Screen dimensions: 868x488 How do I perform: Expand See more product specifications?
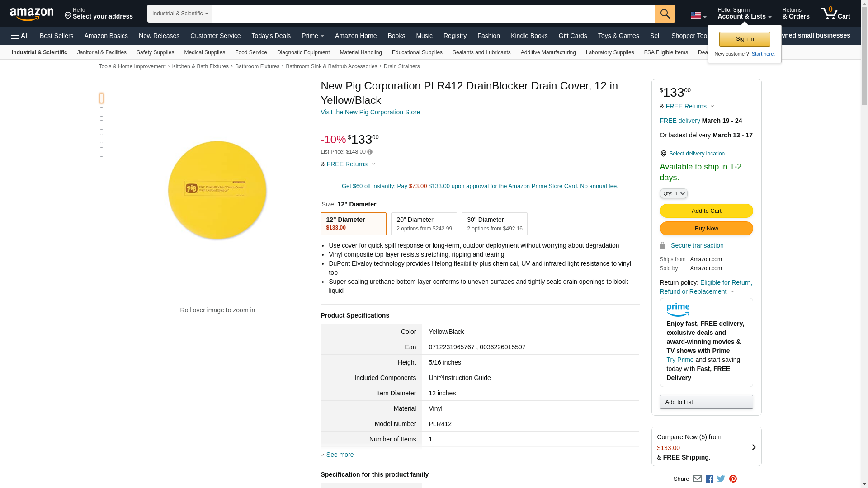coord(340,455)
